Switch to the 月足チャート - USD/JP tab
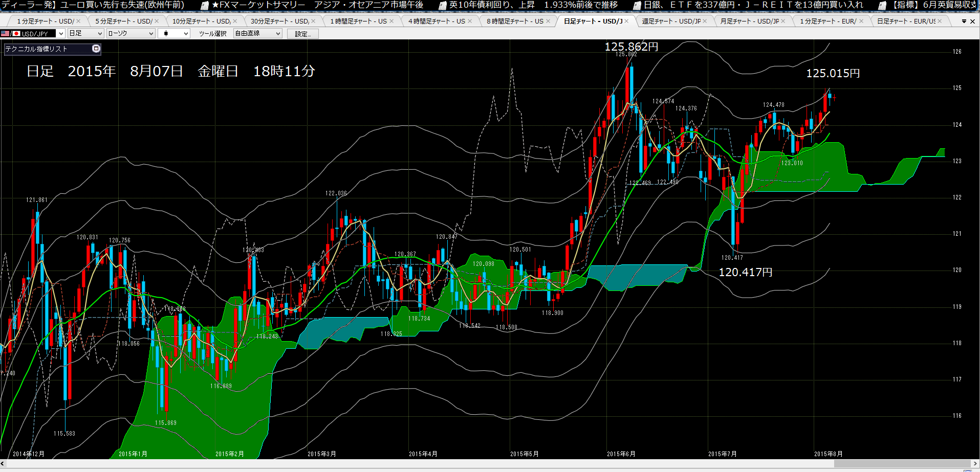The image size is (980, 472). [x=750, y=21]
